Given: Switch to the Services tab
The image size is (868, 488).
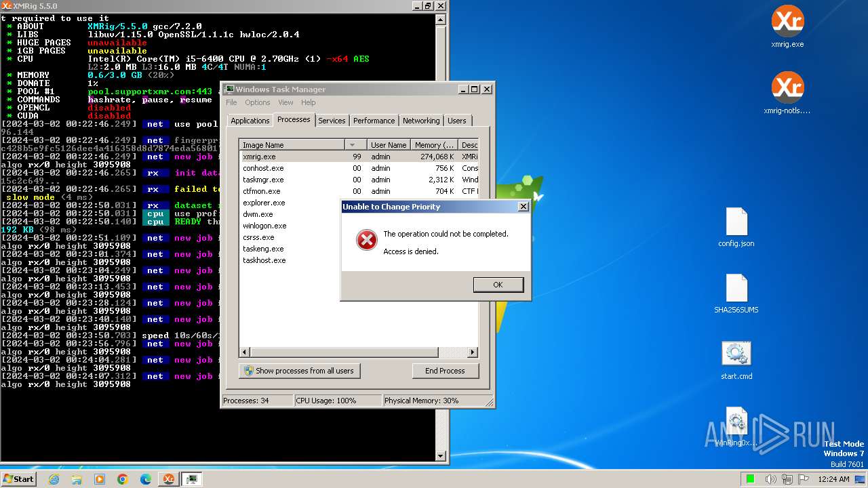Looking at the screenshot, I should 332,121.
